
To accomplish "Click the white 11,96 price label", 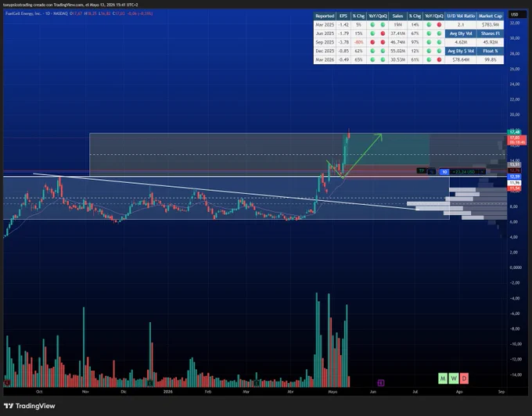I will (514, 183).
